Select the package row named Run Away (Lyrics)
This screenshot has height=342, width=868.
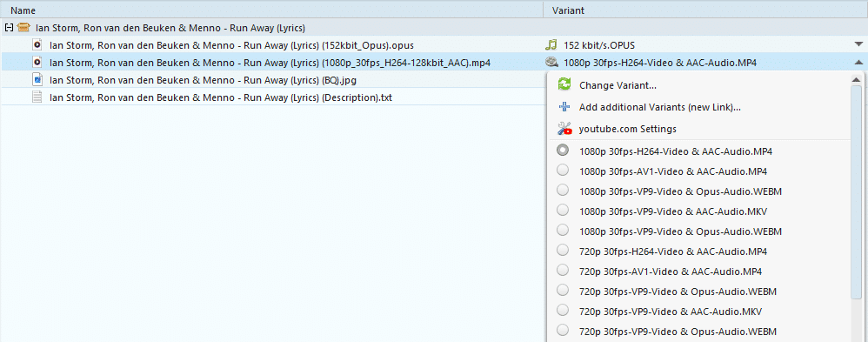point(434,27)
